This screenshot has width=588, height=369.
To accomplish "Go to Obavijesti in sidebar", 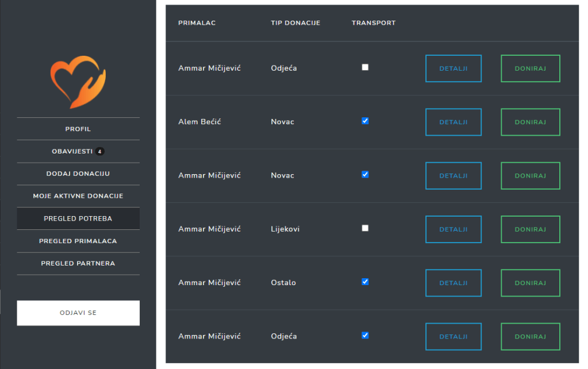I will point(72,152).
